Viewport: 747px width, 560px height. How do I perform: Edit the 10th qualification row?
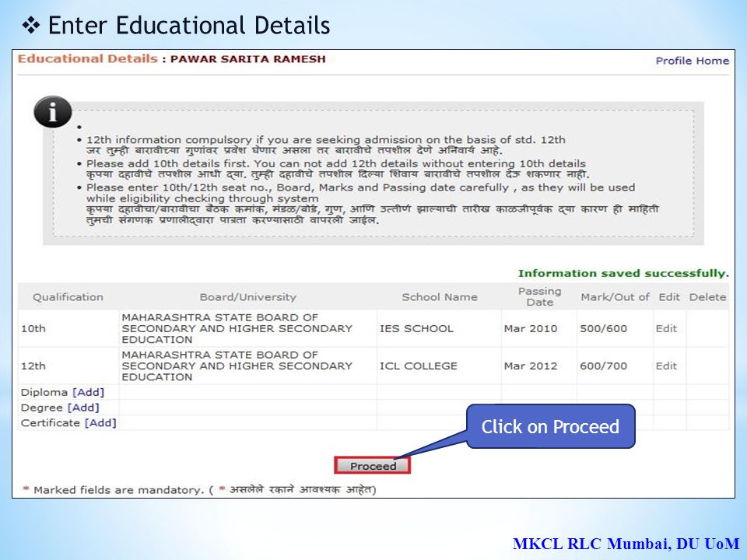(666, 328)
